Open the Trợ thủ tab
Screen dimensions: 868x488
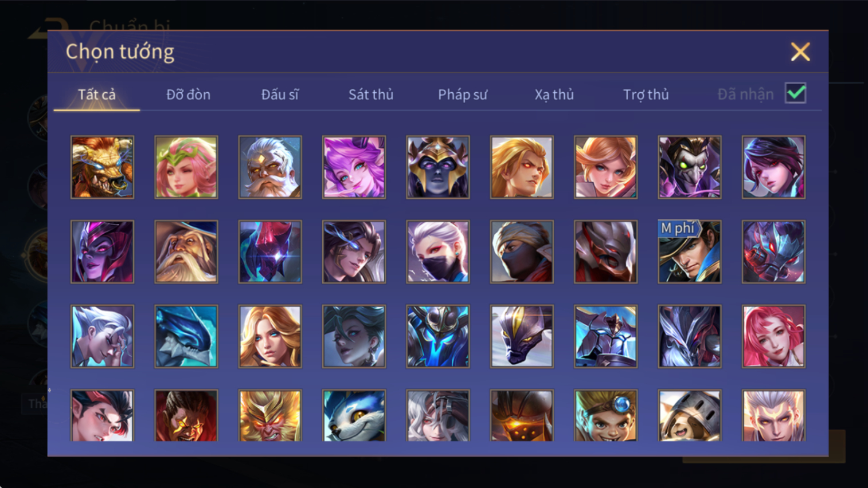pos(646,95)
